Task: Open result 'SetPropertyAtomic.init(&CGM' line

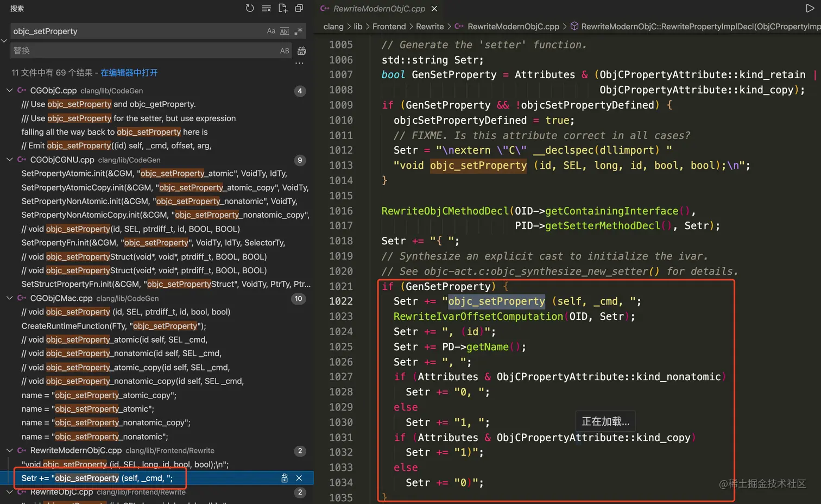Action: pos(154,173)
